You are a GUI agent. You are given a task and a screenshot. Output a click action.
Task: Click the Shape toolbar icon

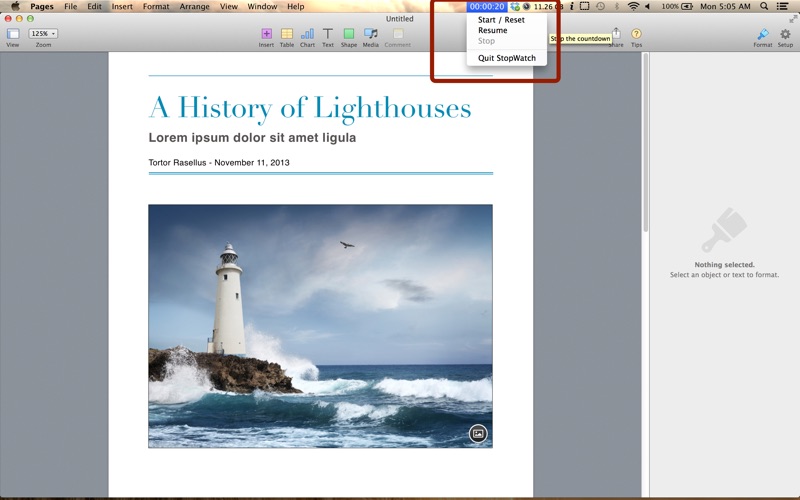click(348, 34)
